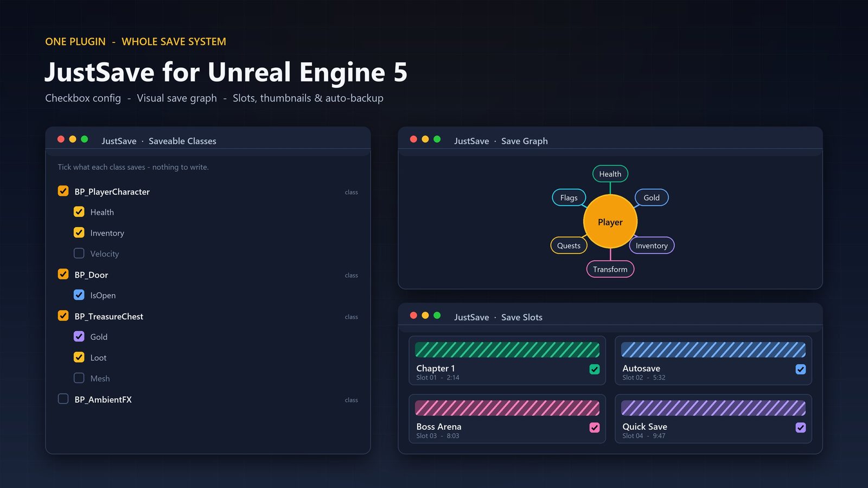Click the "Quick Save" slot name
Image resolution: width=868 pixels, height=488 pixels.
[x=645, y=427]
